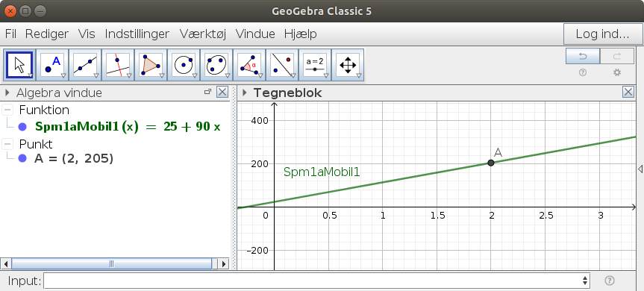Select the Perpendicular Line tool
644x291 pixels.
click(x=118, y=65)
